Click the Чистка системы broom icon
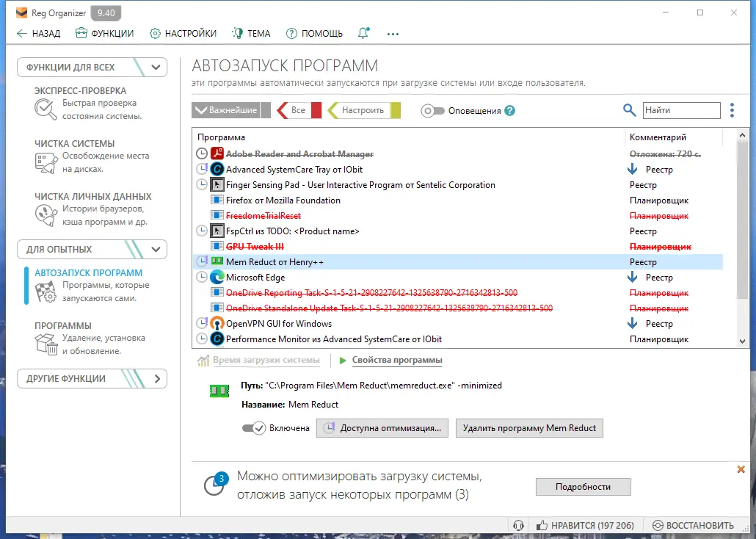The width and height of the screenshot is (756, 539). pos(46,162)
